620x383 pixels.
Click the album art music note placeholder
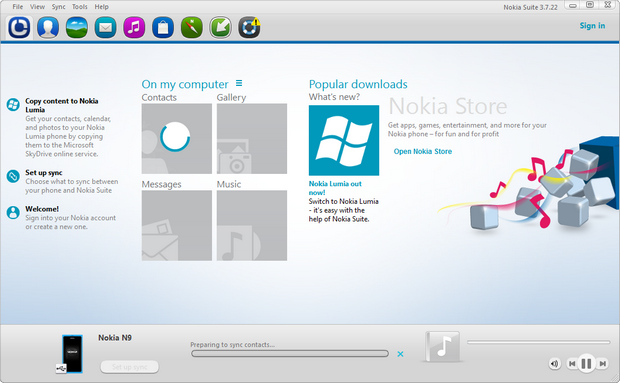(x=442, y=347)
